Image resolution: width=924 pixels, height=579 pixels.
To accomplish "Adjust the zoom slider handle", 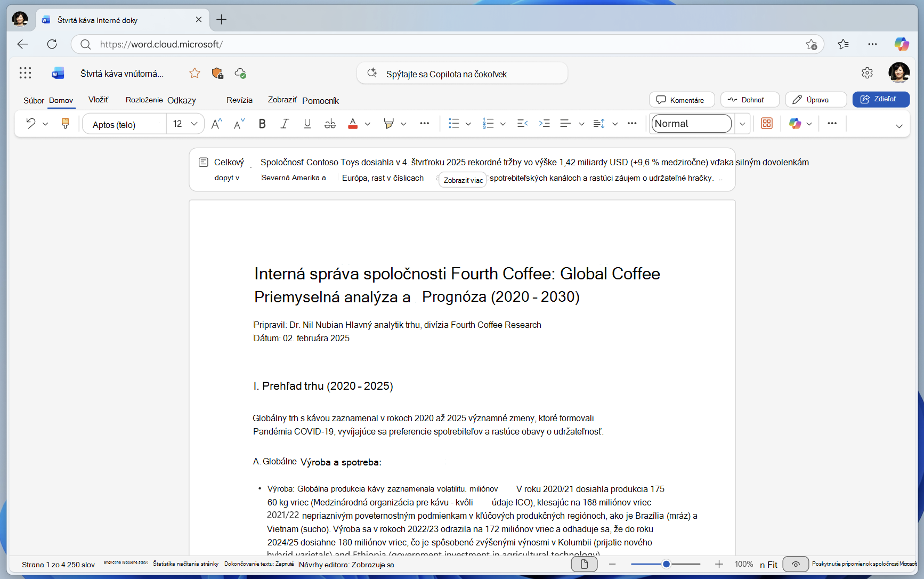I will click(666, 564).
